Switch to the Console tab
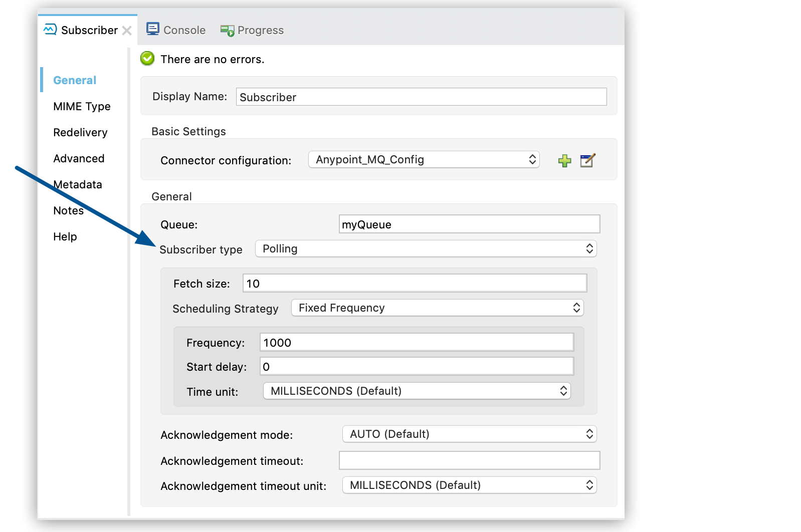801x532 pixels. point(184,31)
